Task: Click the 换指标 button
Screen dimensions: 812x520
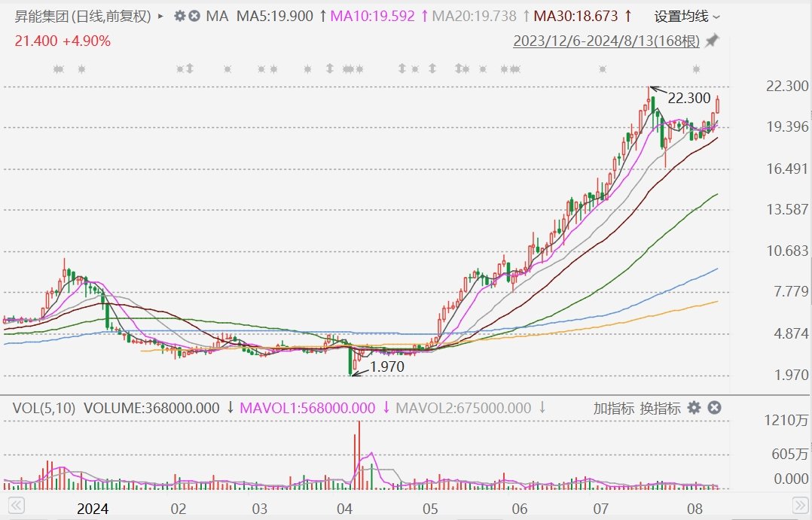Action: 660,408
